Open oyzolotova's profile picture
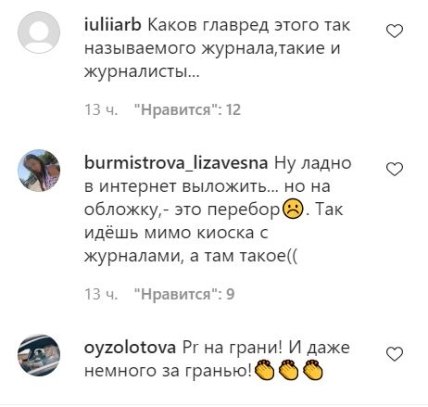 pyautogui.click(x=39, y=355)
